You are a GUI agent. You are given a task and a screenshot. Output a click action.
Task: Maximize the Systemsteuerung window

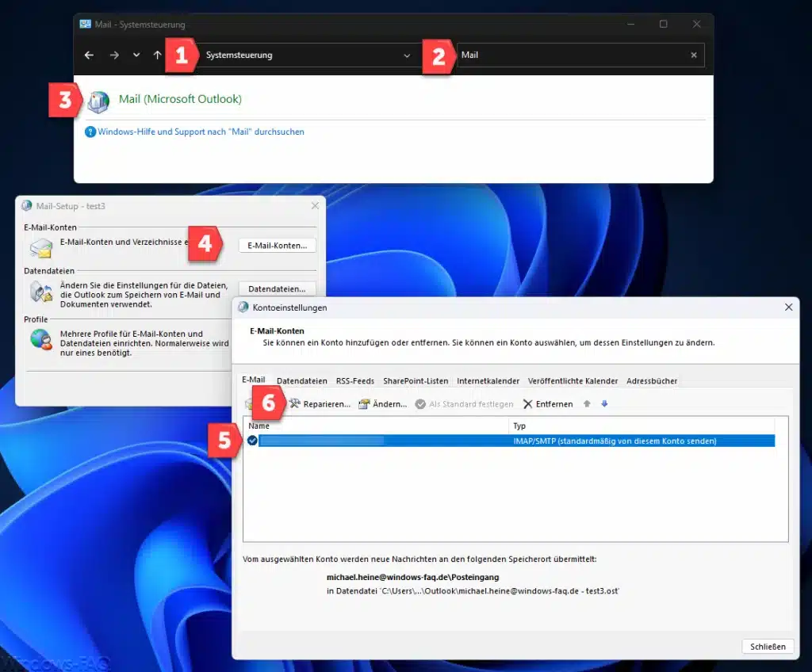coord(664,24)
